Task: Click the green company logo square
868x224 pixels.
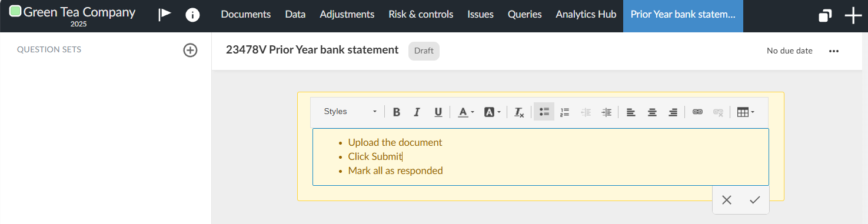Action: (16, 11)
